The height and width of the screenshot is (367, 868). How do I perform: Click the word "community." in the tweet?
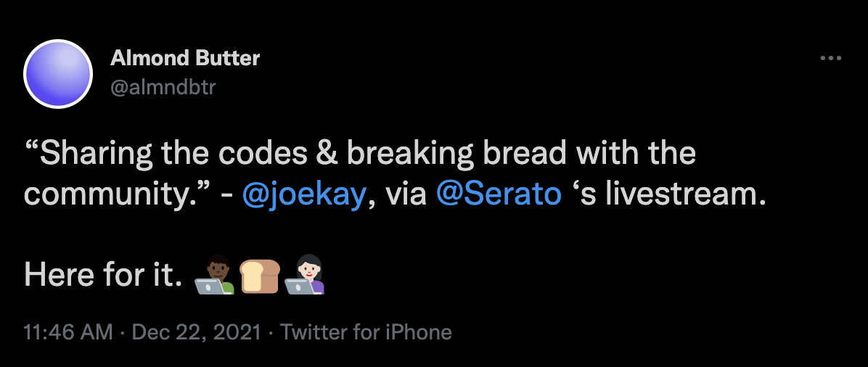click(x=120, y=196)
